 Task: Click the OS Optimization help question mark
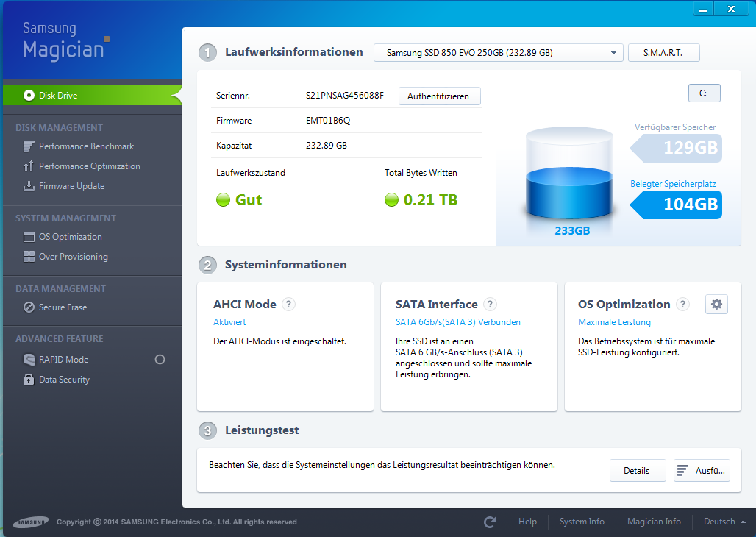point(682,305)
